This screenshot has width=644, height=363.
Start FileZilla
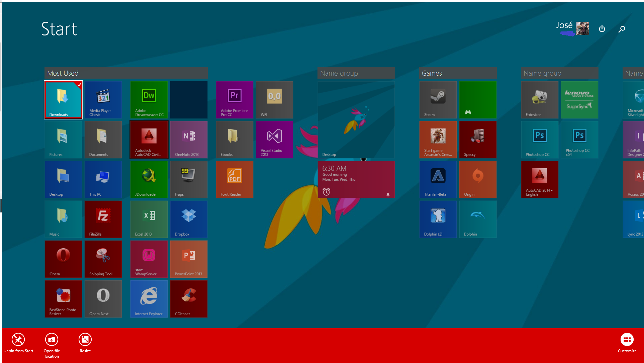pyautogui.click(x=103, y=219)
